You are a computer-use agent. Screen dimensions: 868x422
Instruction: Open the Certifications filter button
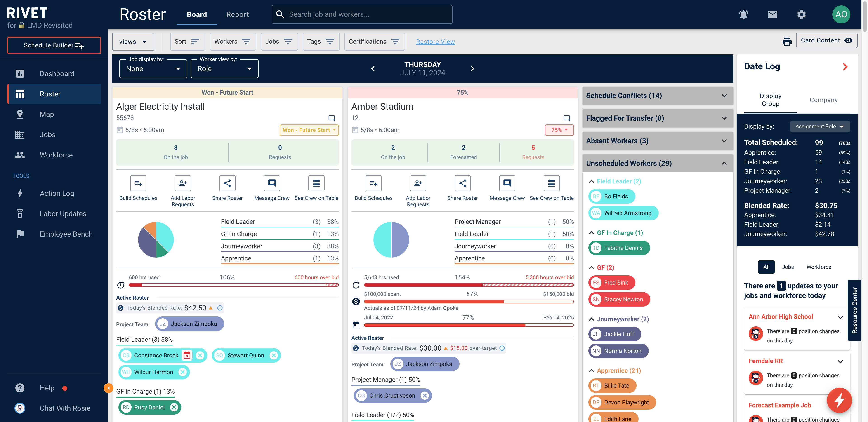374,41
